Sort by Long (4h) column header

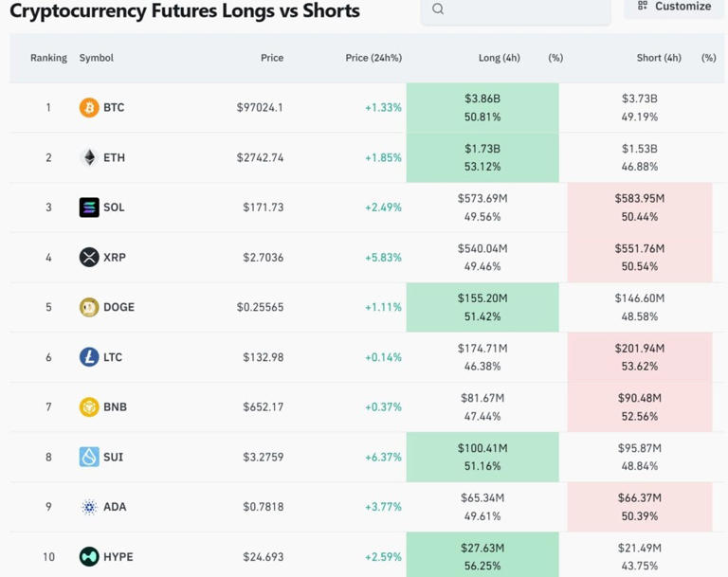click(x=500, y=58)
